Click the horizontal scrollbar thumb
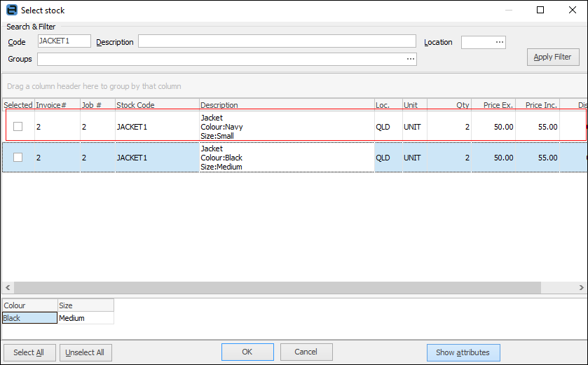Image resolution: width=588 pixels, height=365 pixels. coord(278,287)
